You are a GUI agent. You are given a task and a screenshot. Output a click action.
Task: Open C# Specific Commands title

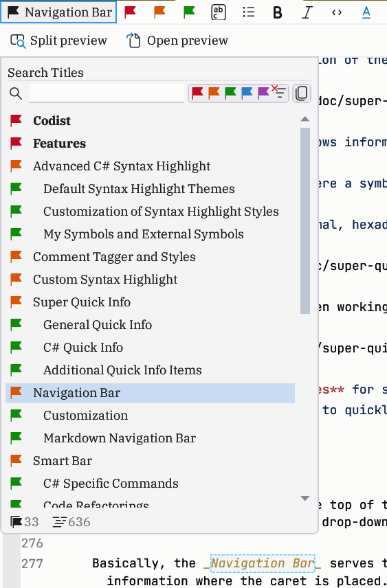(150, 484)
